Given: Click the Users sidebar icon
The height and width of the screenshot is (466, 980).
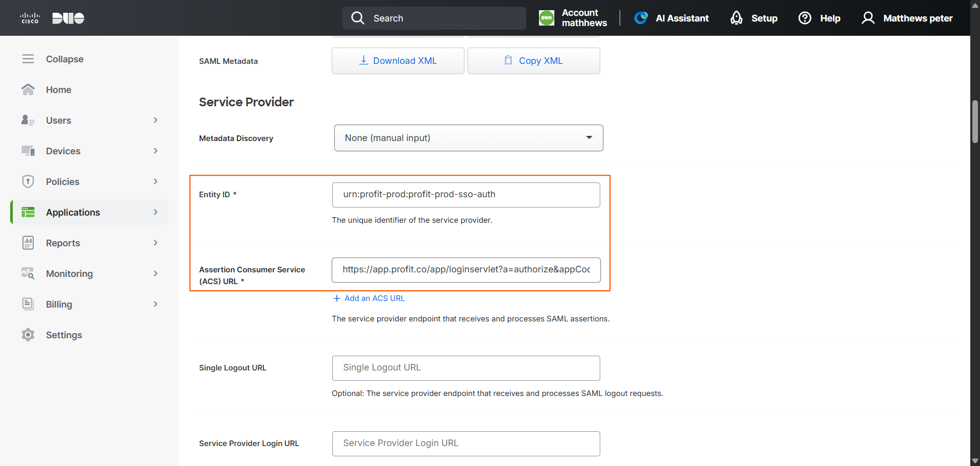Looking at the screenshot, I should click(x=28, y=120).
